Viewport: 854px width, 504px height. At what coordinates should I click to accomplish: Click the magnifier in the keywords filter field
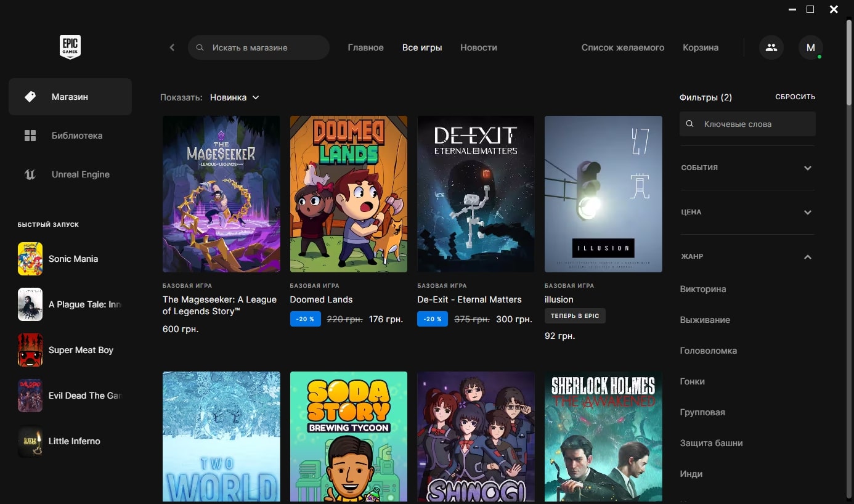[690, 124]
